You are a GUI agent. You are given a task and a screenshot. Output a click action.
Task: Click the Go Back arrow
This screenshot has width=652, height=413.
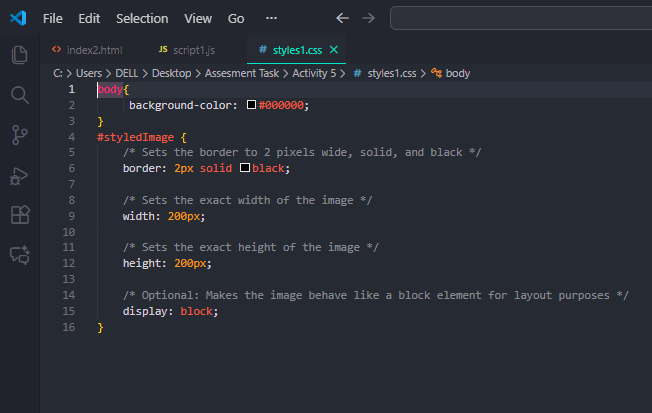point(343,18)
